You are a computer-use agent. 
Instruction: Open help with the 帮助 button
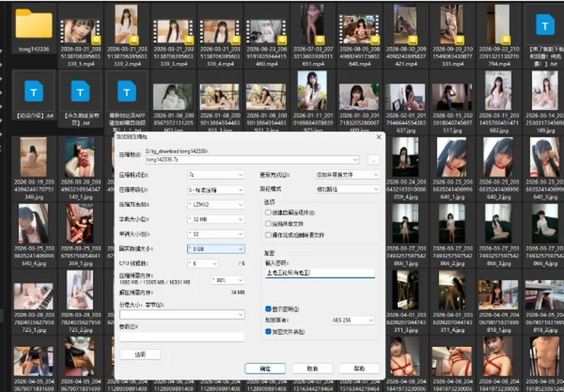(359, 368)
